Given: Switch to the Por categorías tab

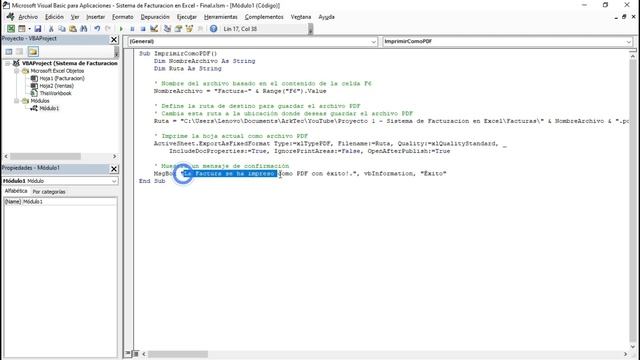Looking at the screenshot, I should pos(49,191).
